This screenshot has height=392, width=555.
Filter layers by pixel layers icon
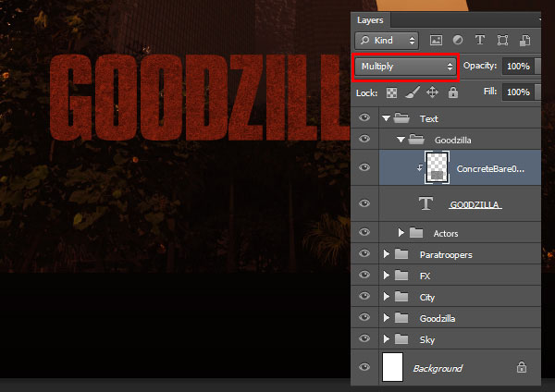pyautogui.click(x=436, y=41)
